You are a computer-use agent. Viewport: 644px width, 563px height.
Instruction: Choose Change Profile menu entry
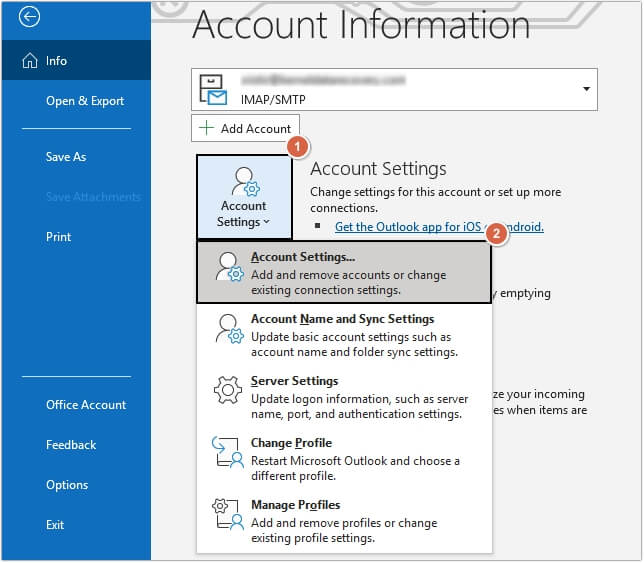(344, 459)
